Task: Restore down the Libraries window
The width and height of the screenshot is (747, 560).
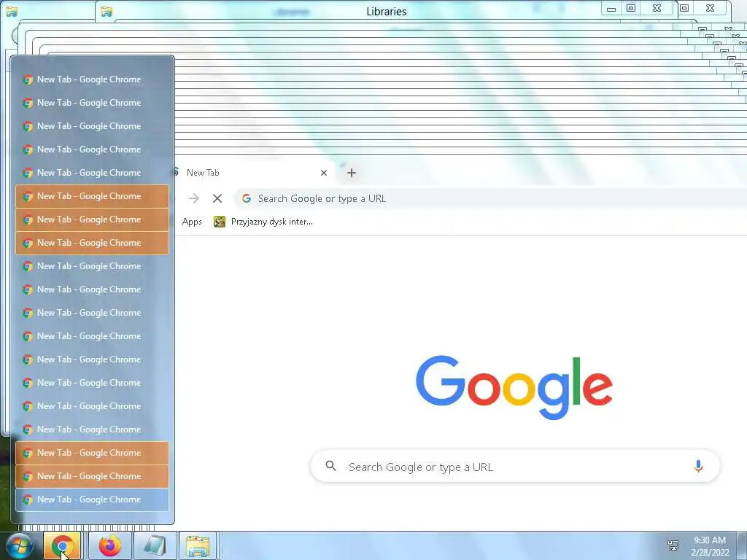Action: [x=631, y=9]
